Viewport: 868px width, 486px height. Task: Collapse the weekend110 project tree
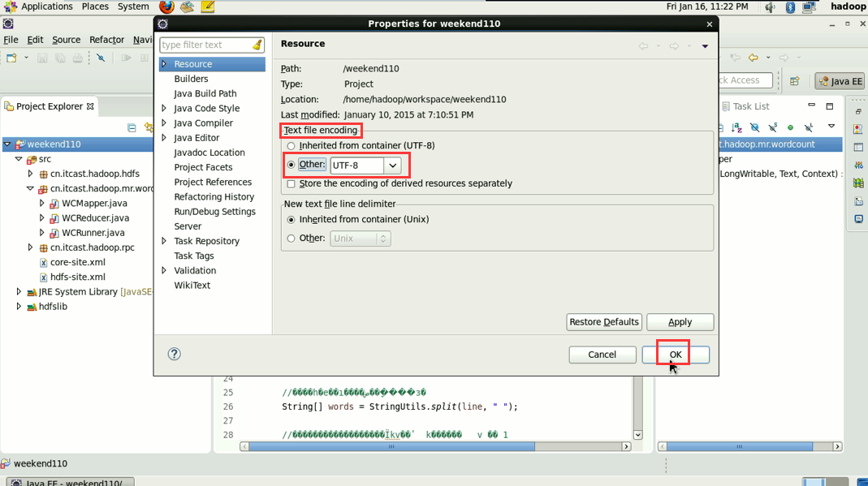click(x=7, y=144)
